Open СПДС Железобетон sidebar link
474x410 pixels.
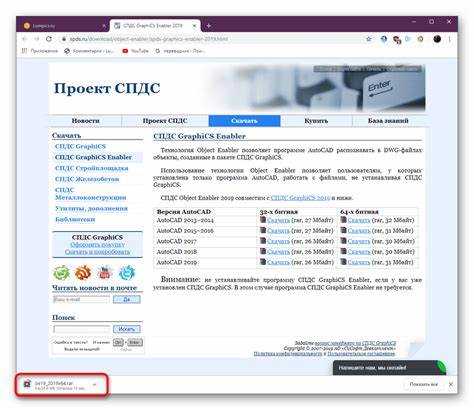(x=87, y=179)
